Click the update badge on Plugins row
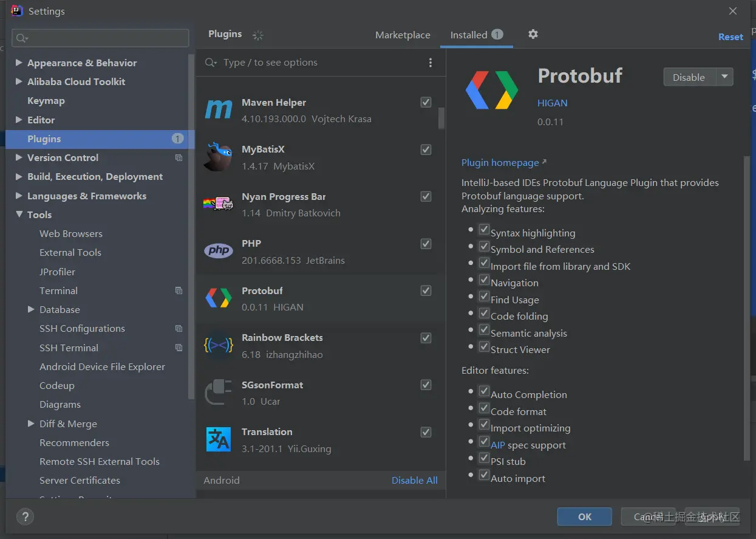 click(x=177, y=139)
